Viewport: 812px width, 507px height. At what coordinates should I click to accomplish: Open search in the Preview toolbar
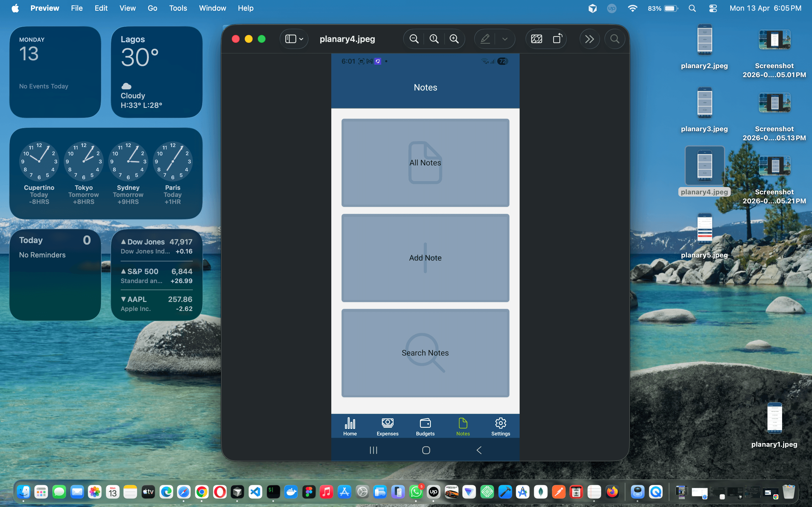click(615, 39)
